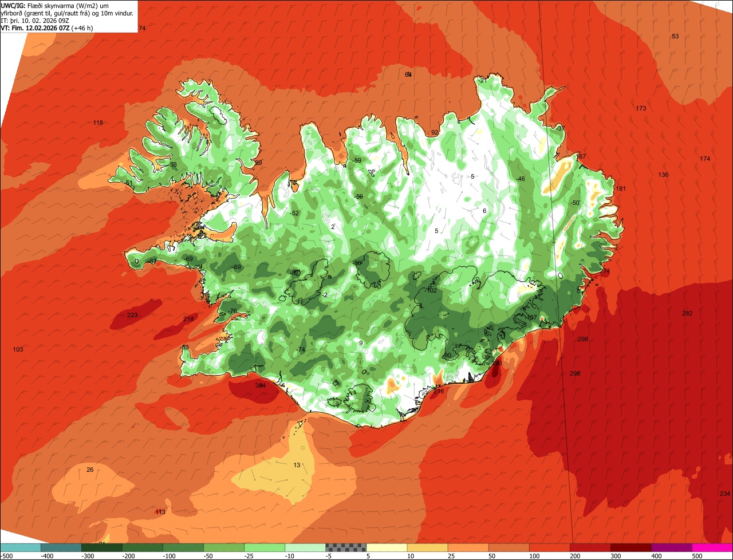The image size is (733, 560).
Task: Select the 274 value on the southeast coast
Action: point(605,271)
